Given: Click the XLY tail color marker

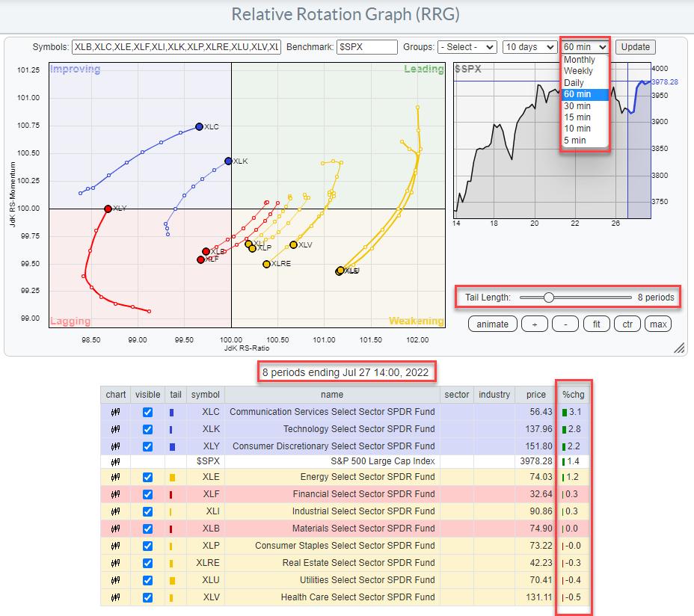Looking at the screenshot, I should coord(172,446).
